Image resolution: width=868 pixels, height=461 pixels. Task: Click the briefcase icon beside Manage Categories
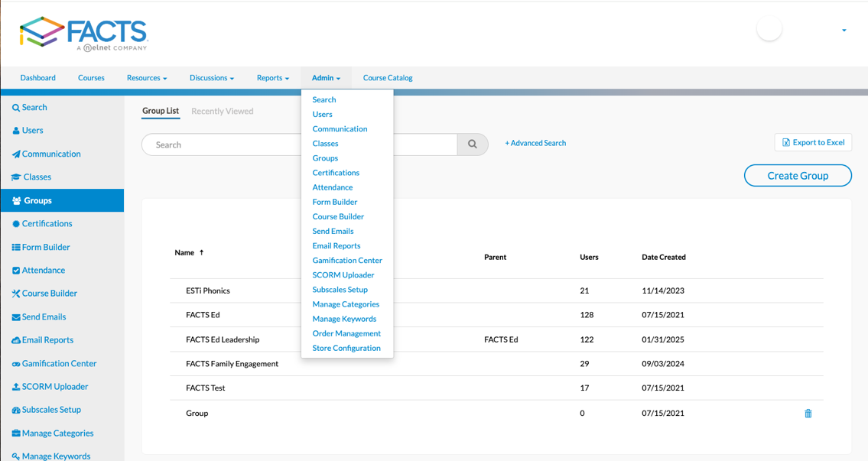(16, 433)
